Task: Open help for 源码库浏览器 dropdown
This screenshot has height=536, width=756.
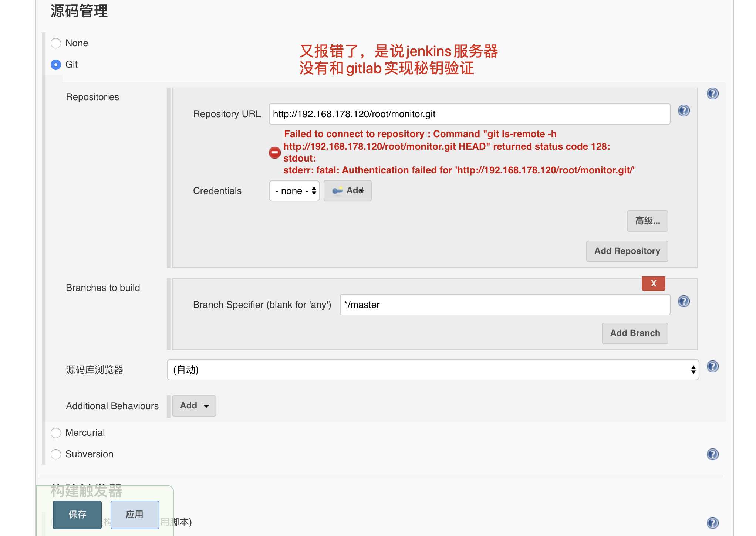Action: 712,366
